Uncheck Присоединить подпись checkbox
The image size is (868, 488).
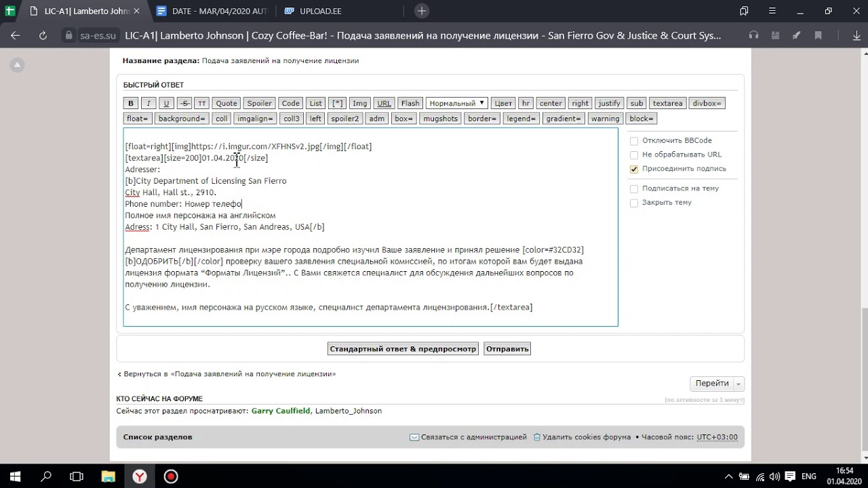pos(634,169)
